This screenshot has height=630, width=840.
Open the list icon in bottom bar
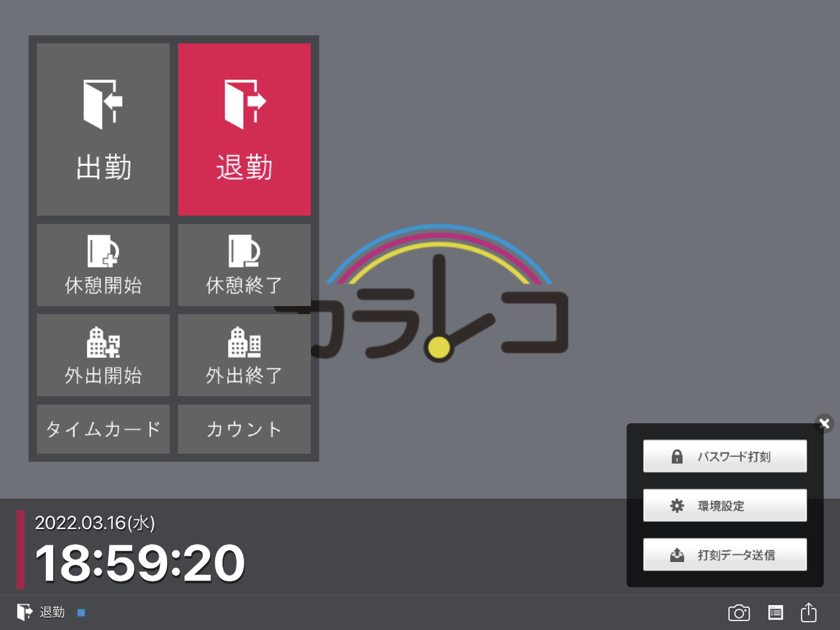click(775, 612)
